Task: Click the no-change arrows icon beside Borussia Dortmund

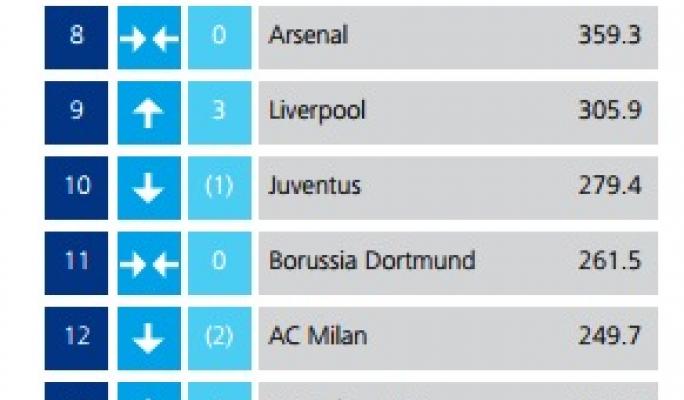Action: coord(149,262)
